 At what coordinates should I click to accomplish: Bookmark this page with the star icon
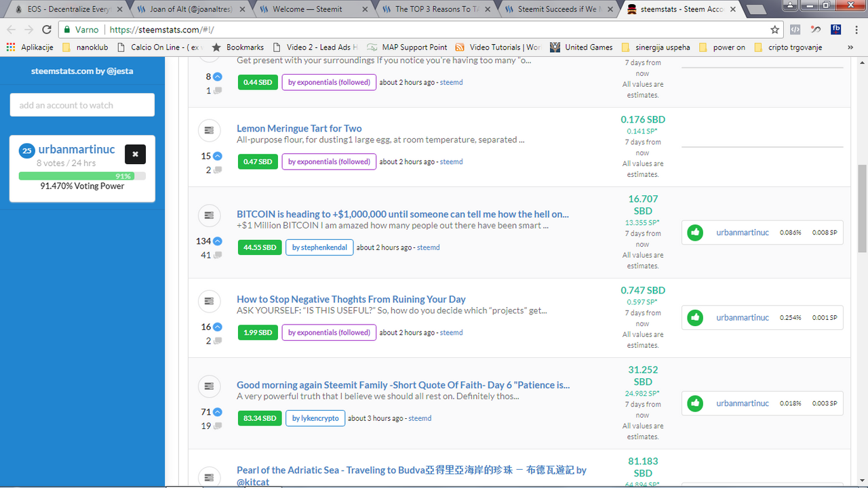pos(774,30)
